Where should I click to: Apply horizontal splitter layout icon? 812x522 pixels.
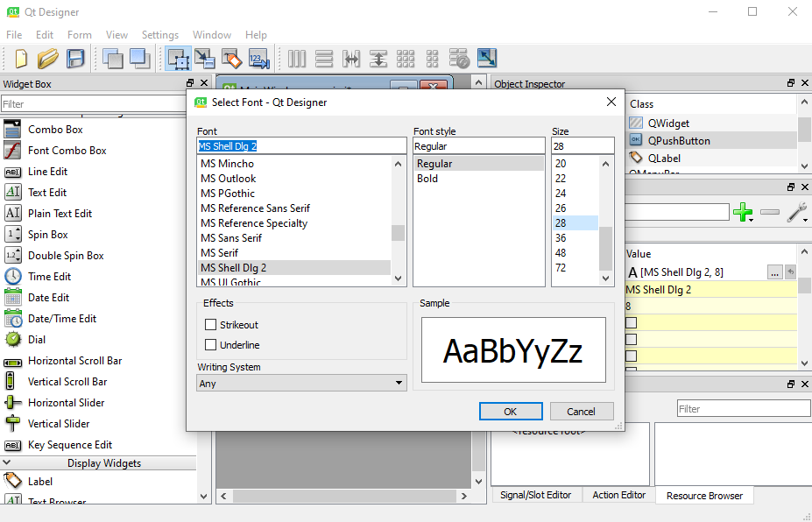[x=351, y=59]
